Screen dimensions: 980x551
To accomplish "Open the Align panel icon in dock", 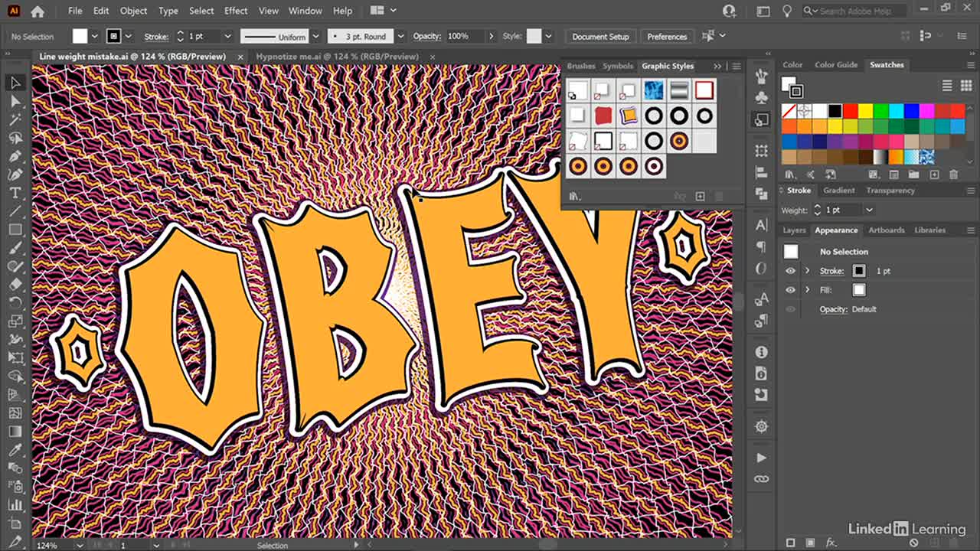I will [761, 172].
